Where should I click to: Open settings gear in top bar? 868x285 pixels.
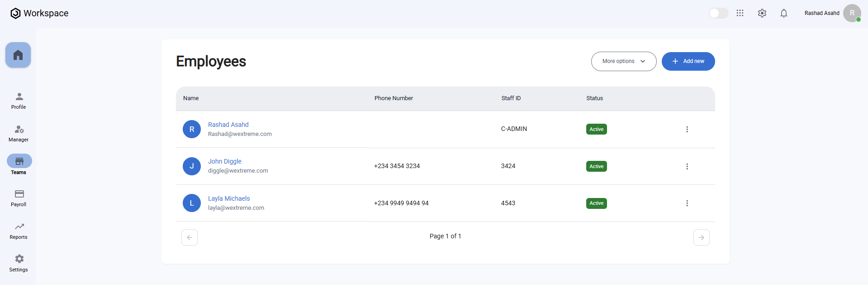(762, 13)
